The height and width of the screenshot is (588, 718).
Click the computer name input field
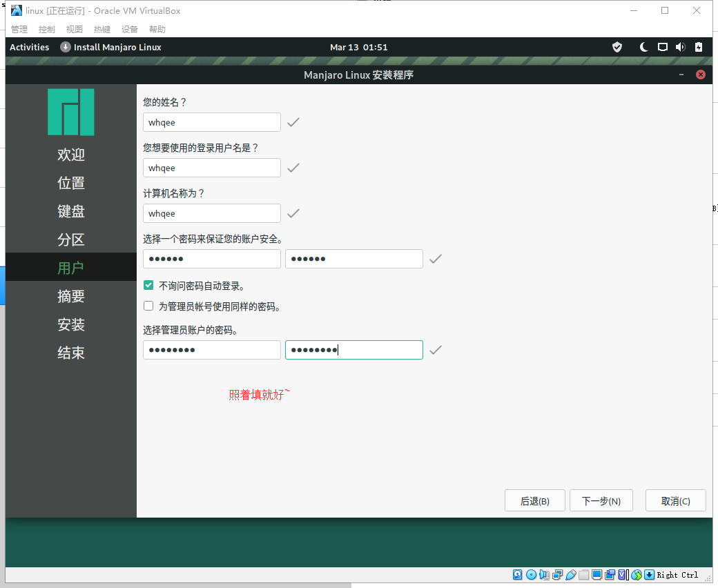click(x=211, y=213)
